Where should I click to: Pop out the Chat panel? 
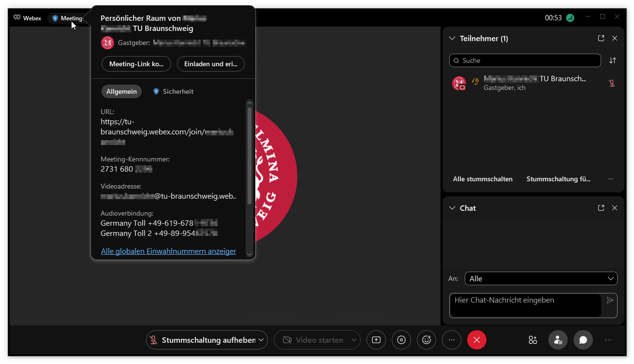point(601,208)
